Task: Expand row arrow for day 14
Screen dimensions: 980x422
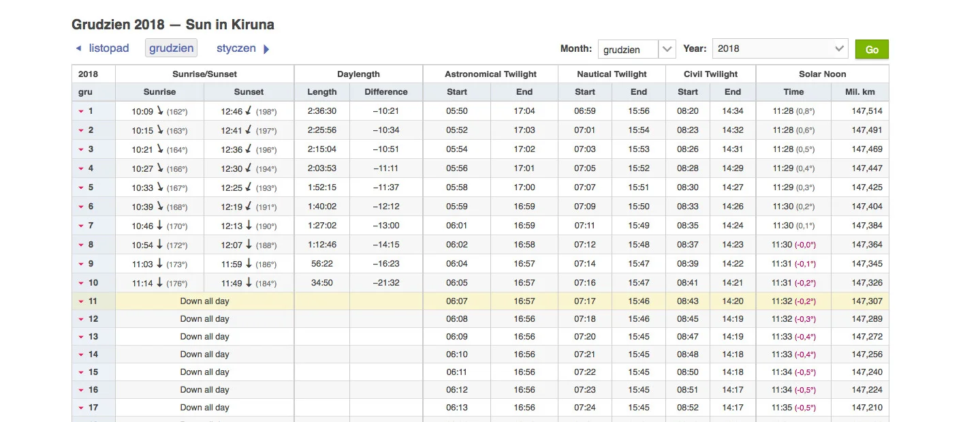Action: [80, 355]
